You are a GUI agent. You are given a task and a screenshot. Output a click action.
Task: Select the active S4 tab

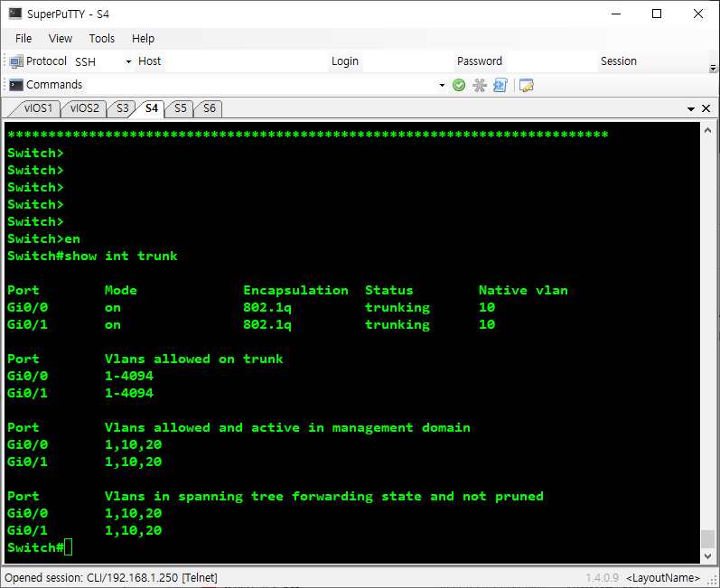point(151,108)
